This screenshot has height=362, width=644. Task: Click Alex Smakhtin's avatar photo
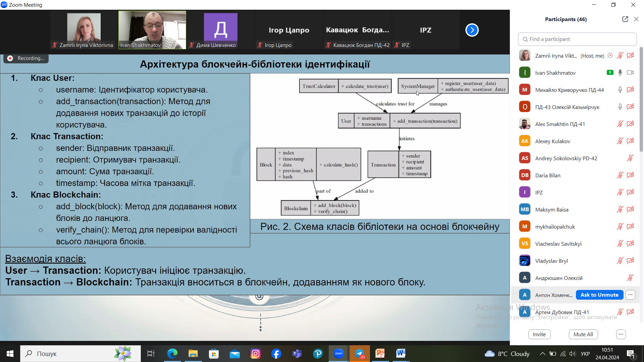525,124
